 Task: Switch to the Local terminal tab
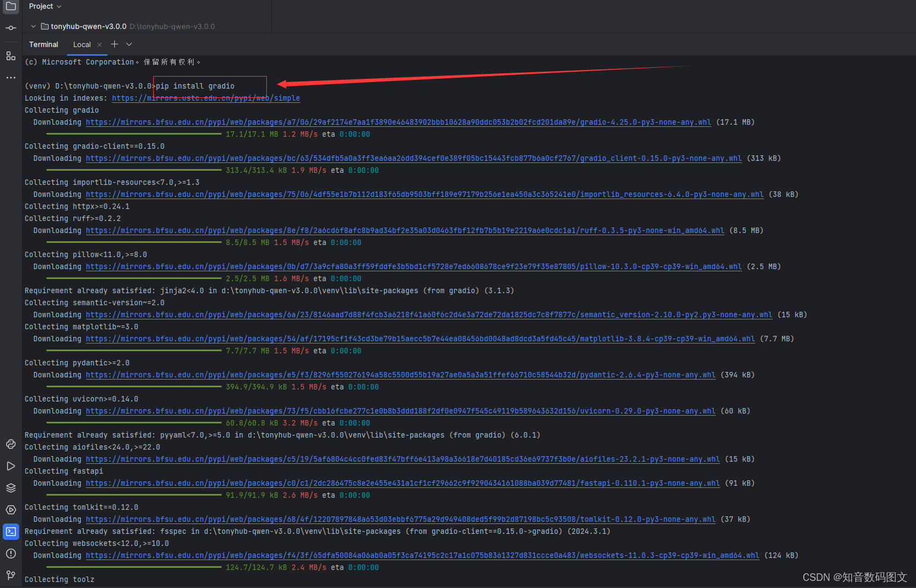click(81, 44)
